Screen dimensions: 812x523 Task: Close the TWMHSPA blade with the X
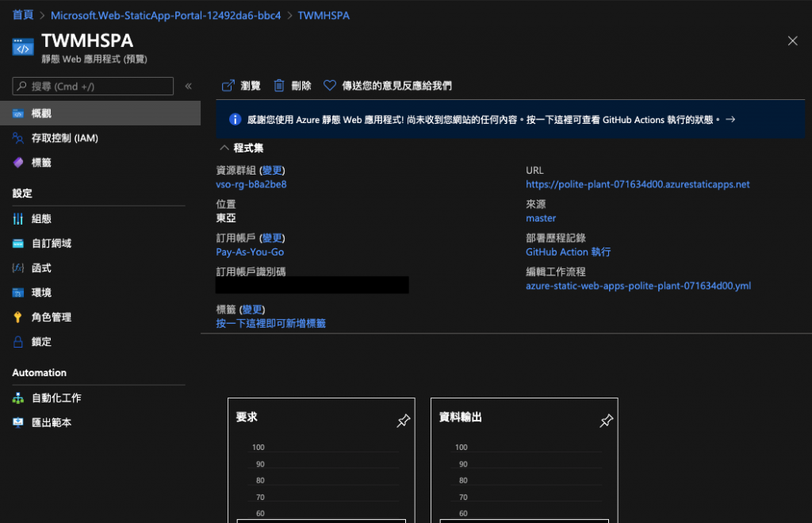point(792,41)
